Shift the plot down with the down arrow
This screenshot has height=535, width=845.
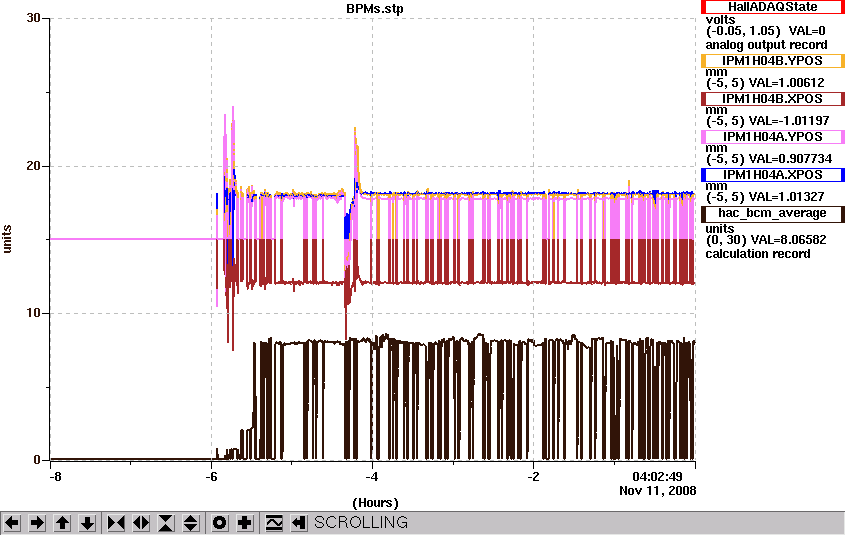coord(88,523)
